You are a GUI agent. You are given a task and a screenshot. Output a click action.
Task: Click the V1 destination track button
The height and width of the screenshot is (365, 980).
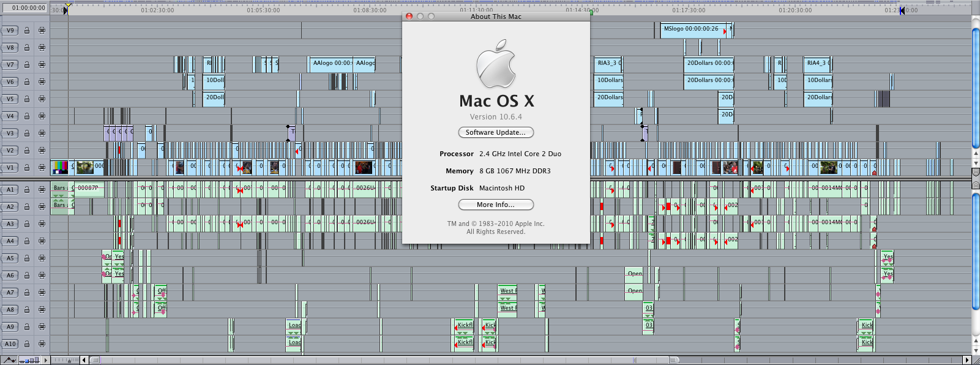(x=10, y=167)
